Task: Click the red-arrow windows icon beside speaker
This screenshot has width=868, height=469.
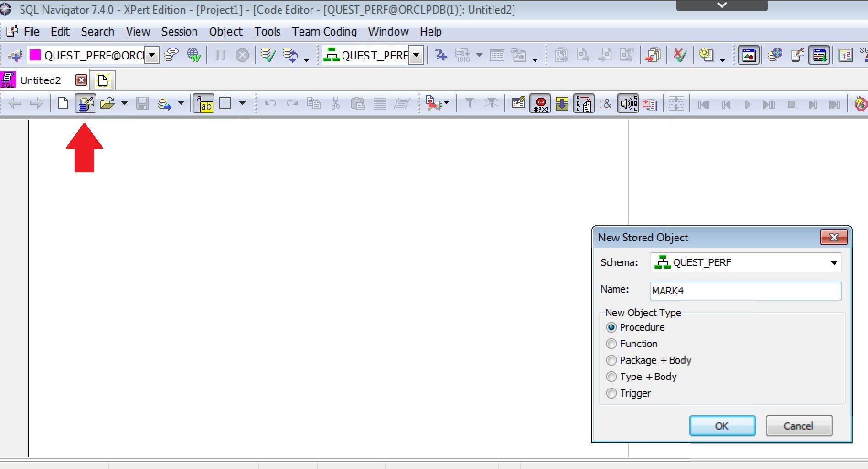Action: [650, 104]
